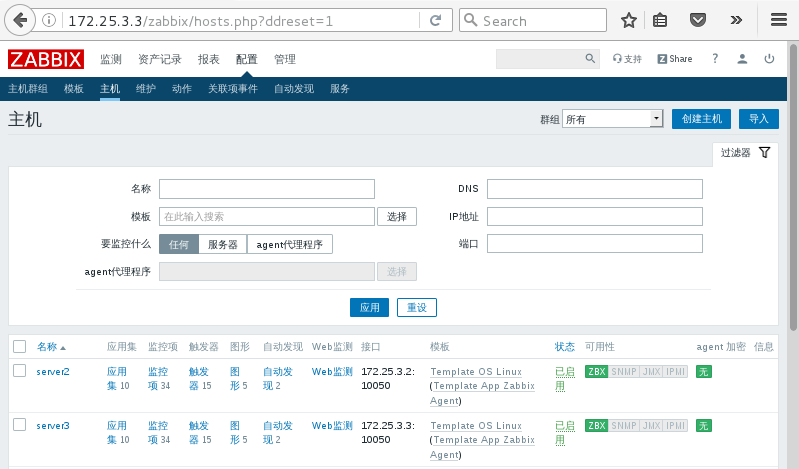
Task: Click the Pocket save icon
Action: [x=698, y=20]
